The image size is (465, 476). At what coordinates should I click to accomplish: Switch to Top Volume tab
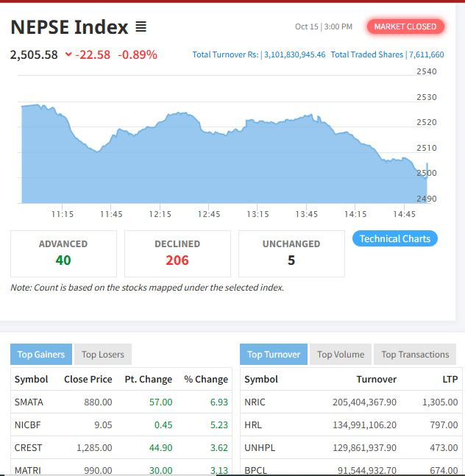pos(341,355)
